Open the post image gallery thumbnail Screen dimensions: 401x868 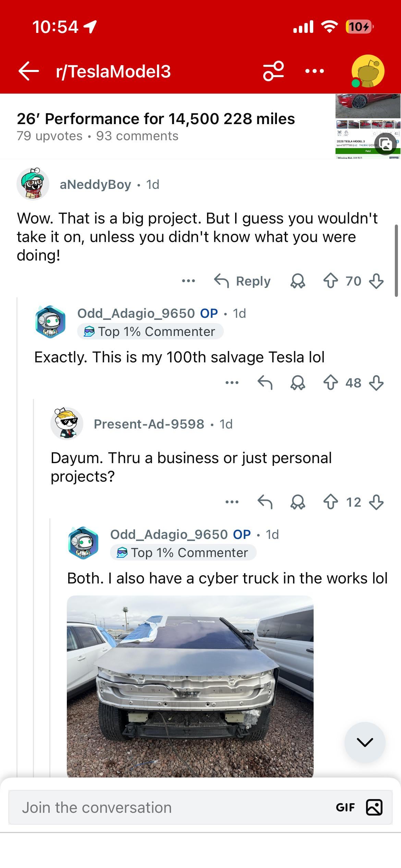[368, 126]
